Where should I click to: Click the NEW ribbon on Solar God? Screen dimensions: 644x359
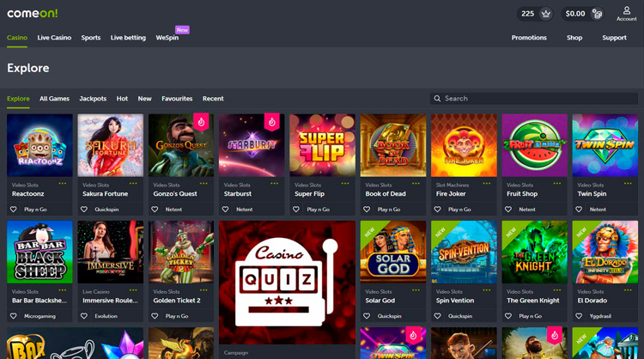click(369, 229)
